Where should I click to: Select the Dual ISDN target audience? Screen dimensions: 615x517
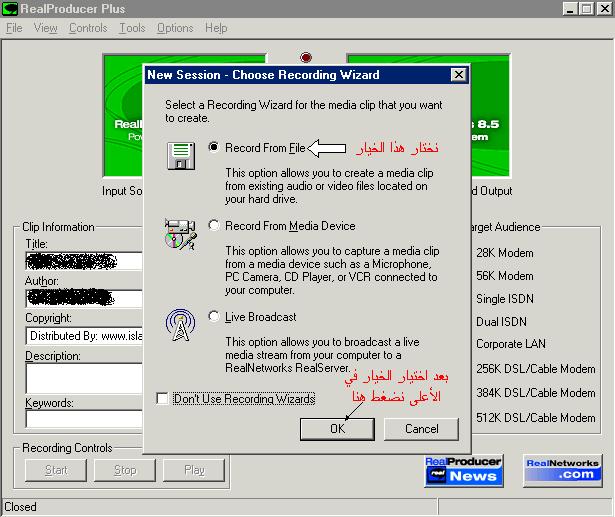click(x=501, y=322)
